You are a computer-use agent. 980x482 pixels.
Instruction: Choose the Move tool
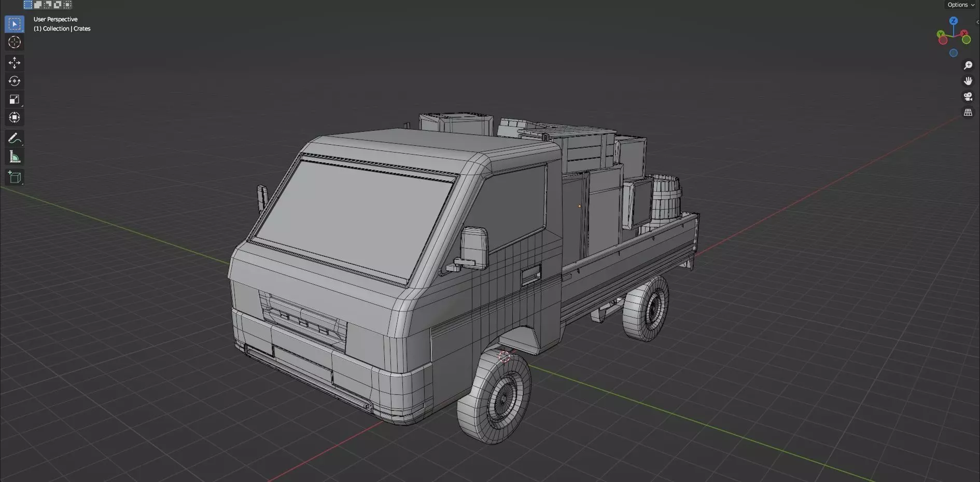tap(15, 63)
